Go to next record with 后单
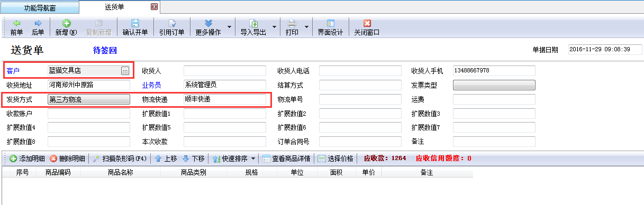644x205 pixels. click(38, 27)
